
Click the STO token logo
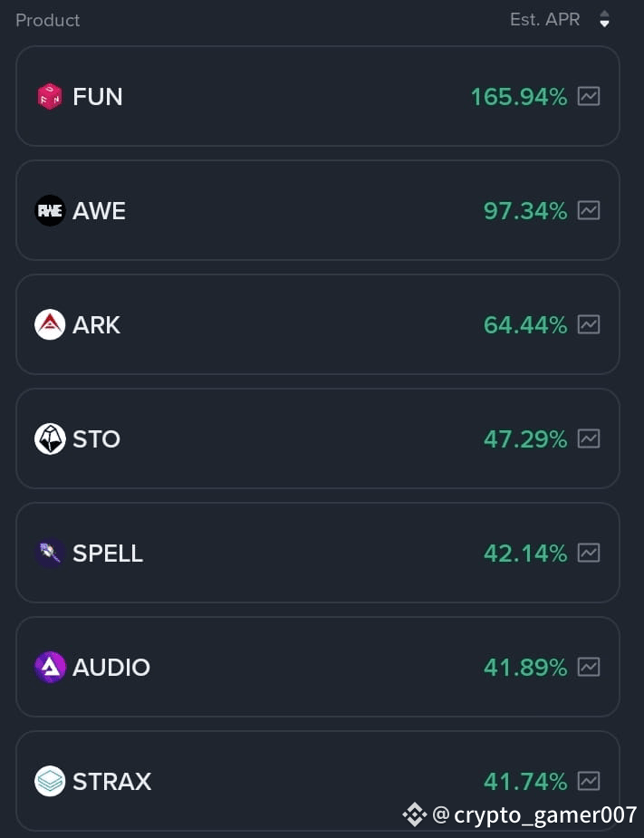tap(50, 438)
